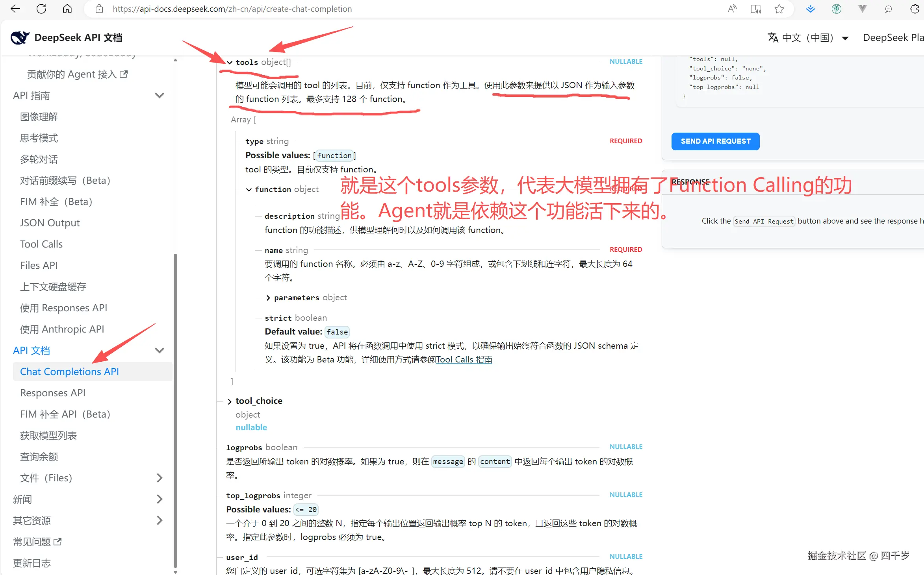The image size is (924, 575).
Task: Open the green circular extension icon
Action: [x=837, y=9]
